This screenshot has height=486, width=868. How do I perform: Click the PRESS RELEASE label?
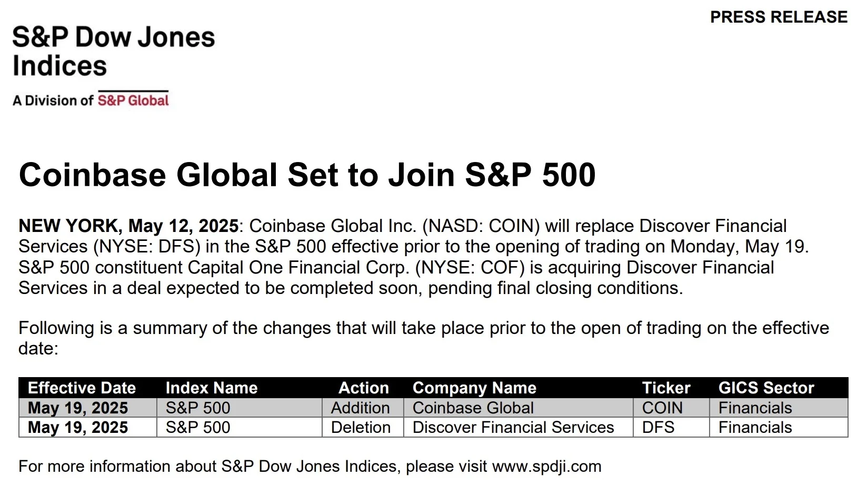pyautogui.click(x=779, y=17)
